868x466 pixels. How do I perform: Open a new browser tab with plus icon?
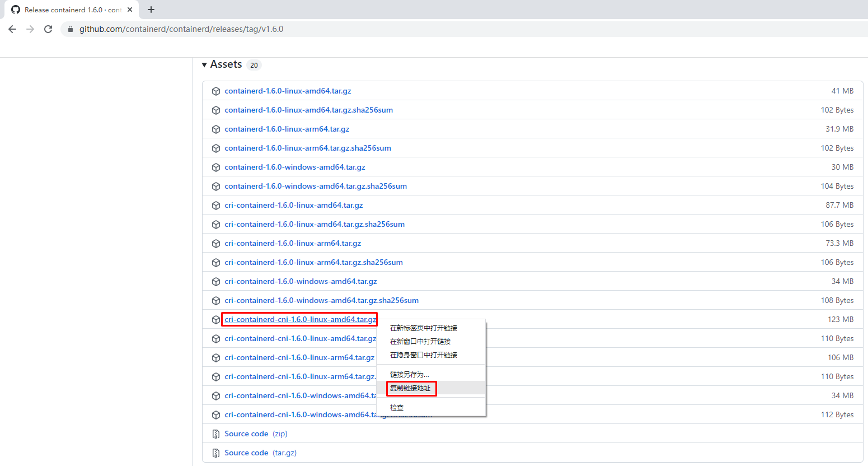tap(151, 10)
